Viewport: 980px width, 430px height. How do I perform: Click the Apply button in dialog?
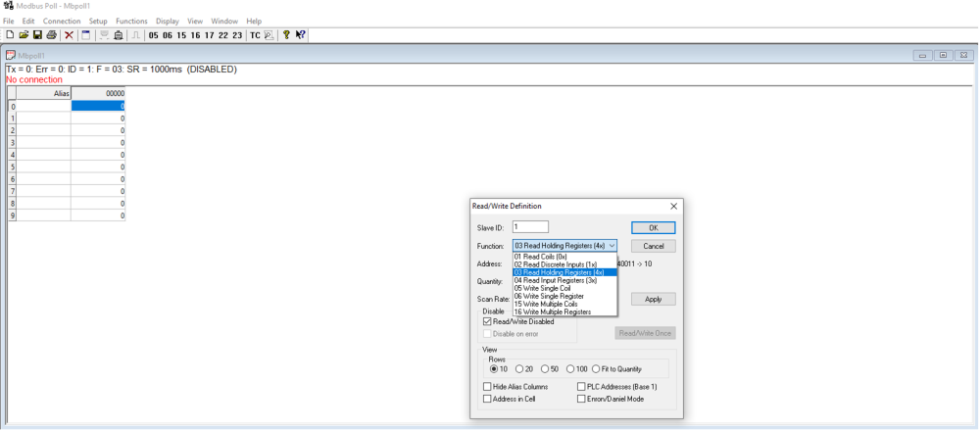[x=653, y=300]
